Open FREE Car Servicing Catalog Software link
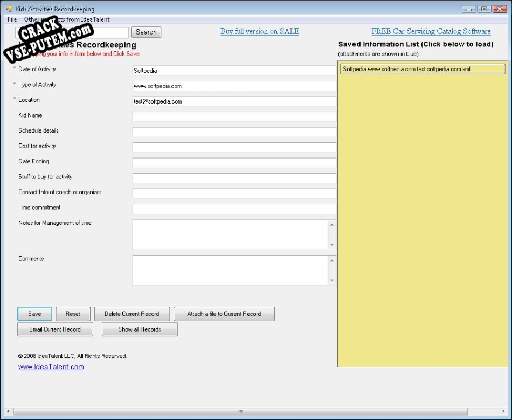 [x=431, y=31]
